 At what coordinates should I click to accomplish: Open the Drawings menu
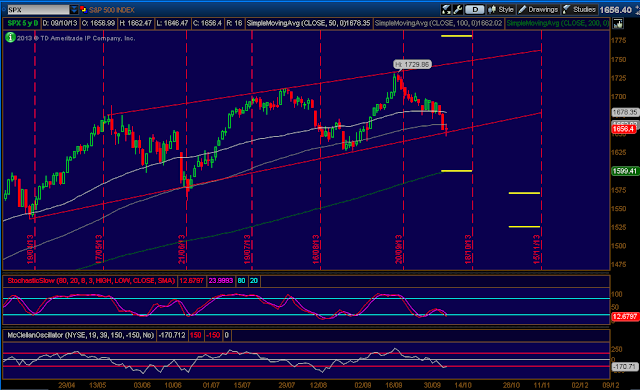point(538,9)
